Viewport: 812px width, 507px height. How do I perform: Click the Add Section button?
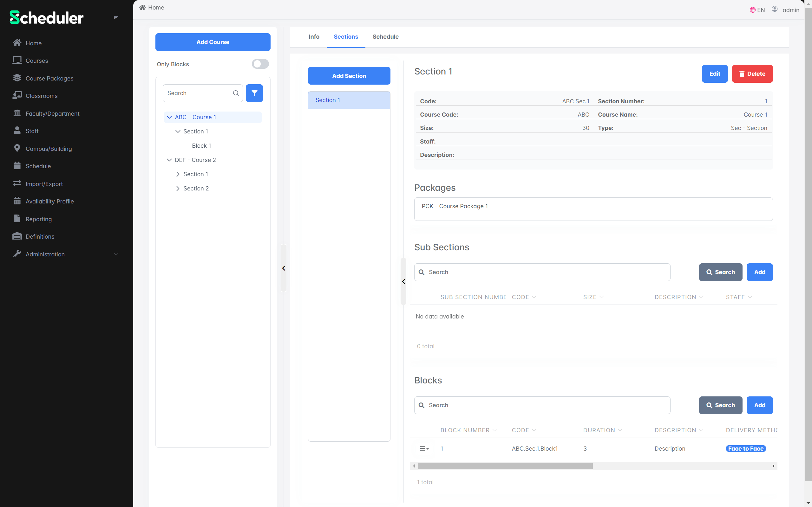click(349, 76)
